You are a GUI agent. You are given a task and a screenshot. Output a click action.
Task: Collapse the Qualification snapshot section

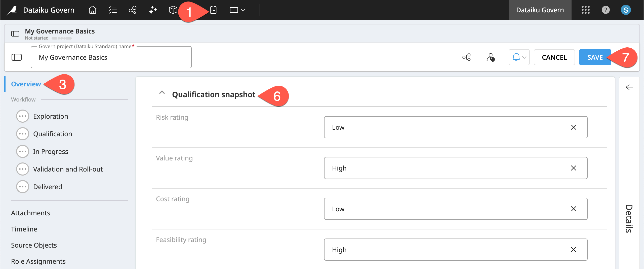tap(162, 93)
